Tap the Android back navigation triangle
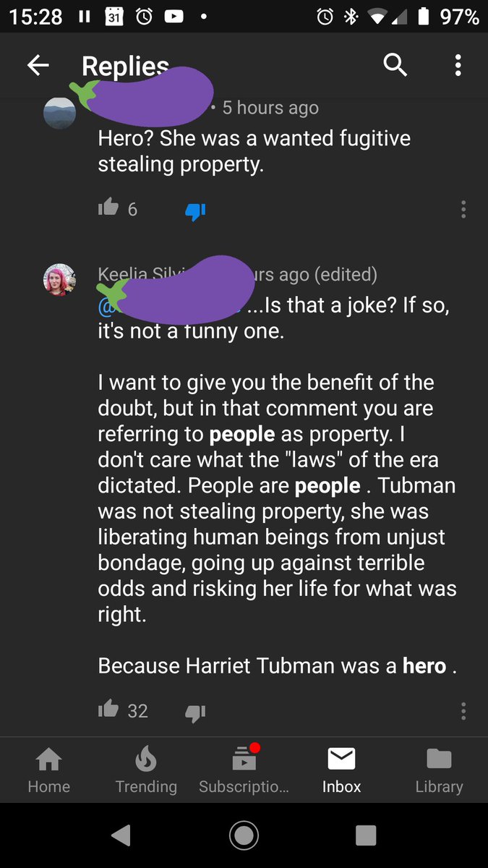 pos(121,835)
